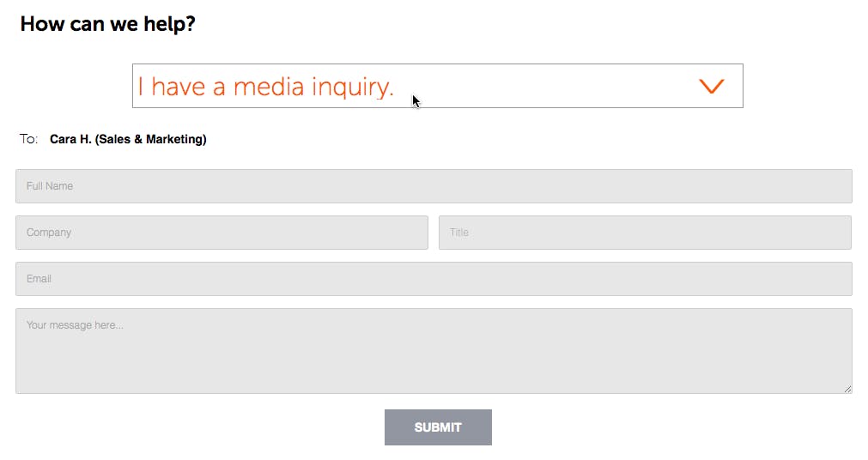This screenshot has width=868, height=460.
Task: Click the 'Title' placeholder text
Action: [x=459, y=233]
